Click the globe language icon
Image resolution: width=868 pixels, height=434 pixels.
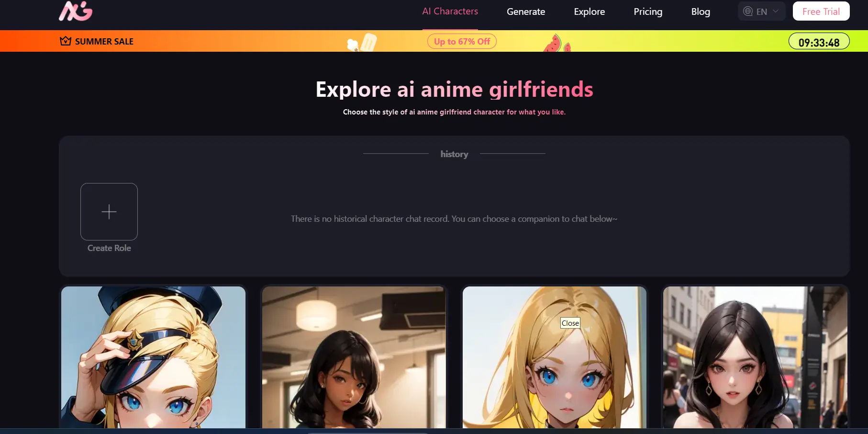tap(748, 11)
